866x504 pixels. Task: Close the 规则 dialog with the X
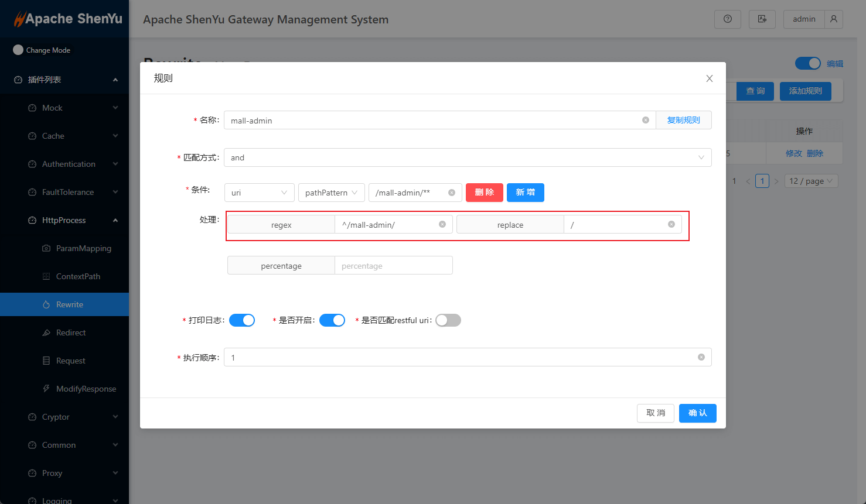tap(709, 78)
